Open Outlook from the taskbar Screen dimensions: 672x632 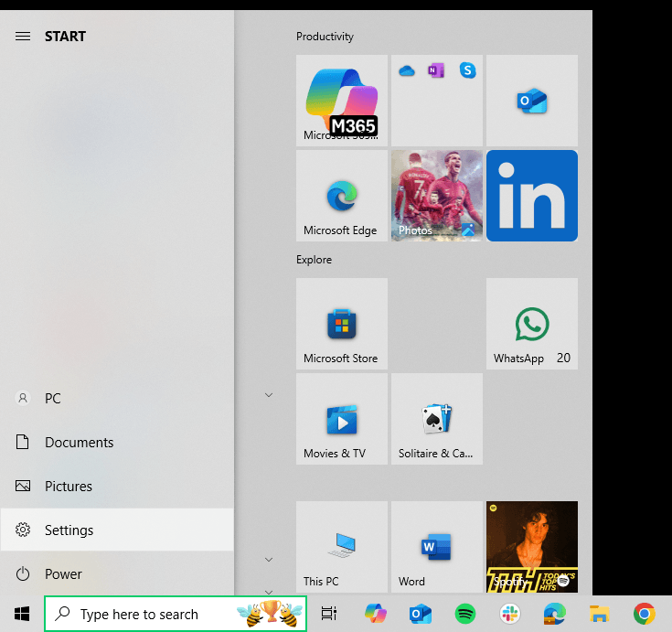pos(420,614)
